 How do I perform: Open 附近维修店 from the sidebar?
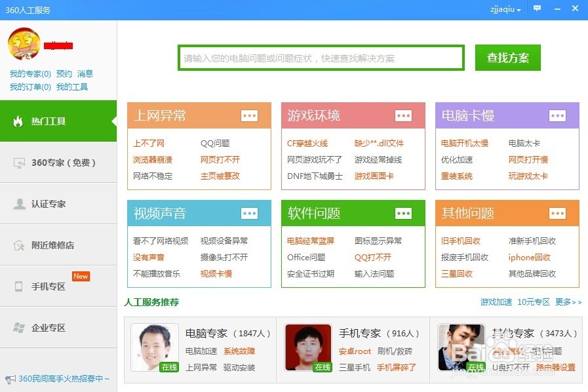(x=18, y=245)
